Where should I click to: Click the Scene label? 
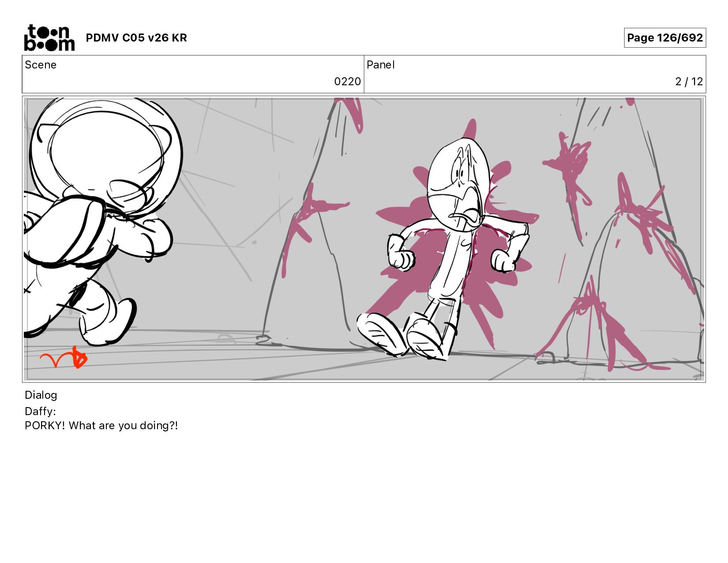pos(41,65)
